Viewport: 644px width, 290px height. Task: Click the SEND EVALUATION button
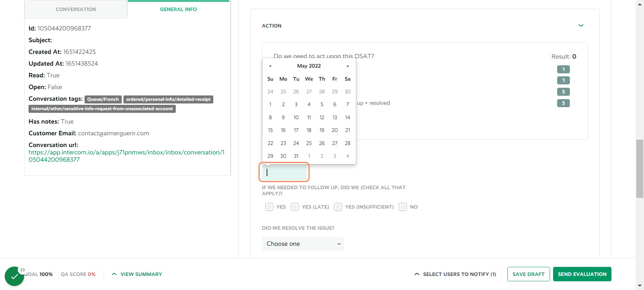click(x=582, y=274)
